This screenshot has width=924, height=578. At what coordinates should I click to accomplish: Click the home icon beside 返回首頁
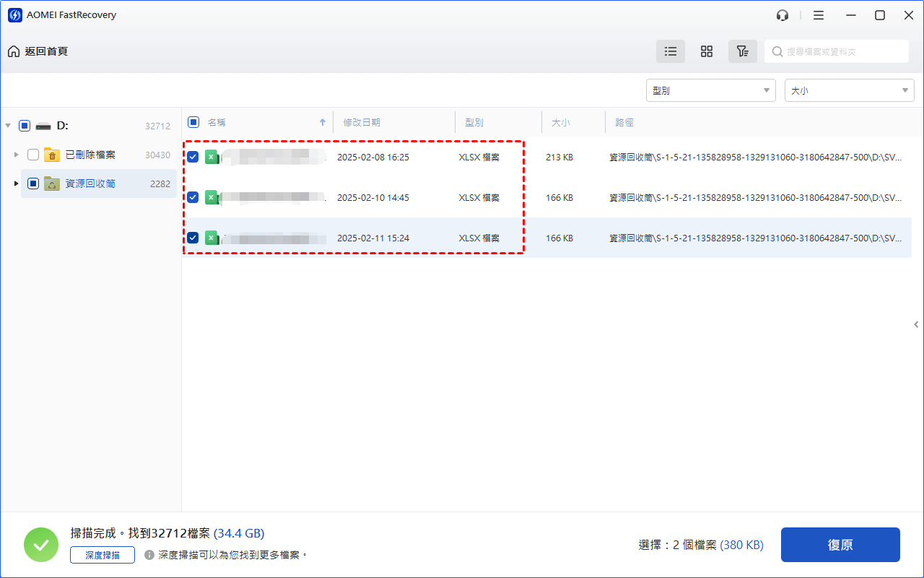[14, 51]
